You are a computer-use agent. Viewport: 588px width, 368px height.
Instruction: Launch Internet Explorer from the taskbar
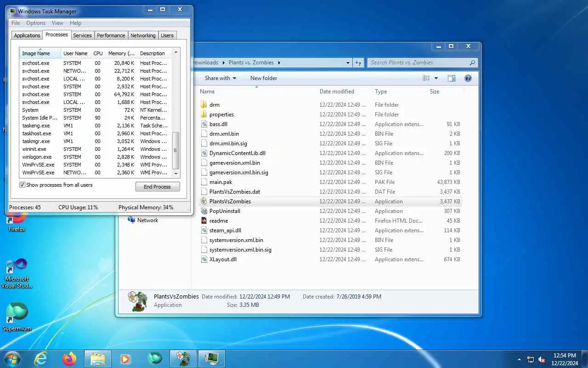[x=41, y=359]
